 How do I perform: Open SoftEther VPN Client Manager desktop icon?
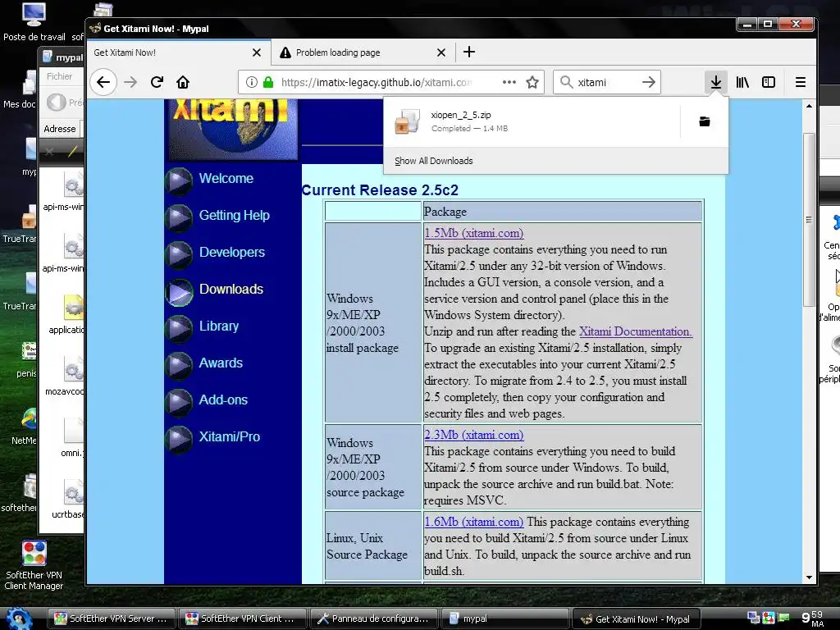tap(34, 566)
